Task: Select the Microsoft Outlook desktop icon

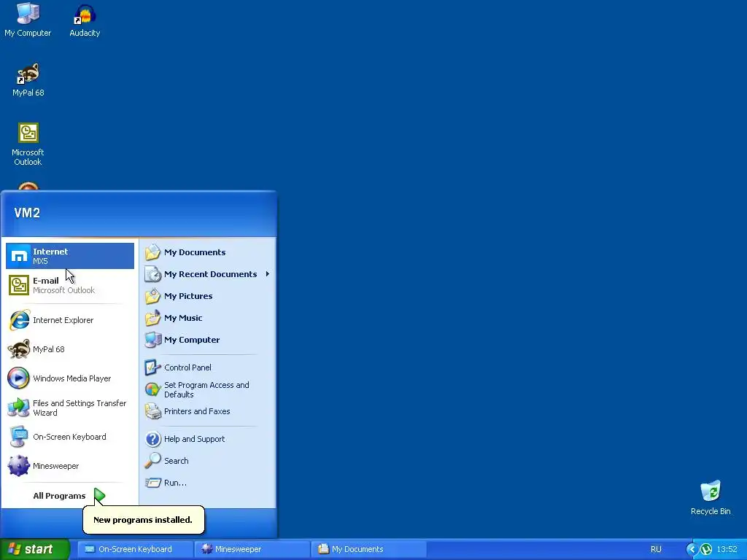Action: click(28, 144)
